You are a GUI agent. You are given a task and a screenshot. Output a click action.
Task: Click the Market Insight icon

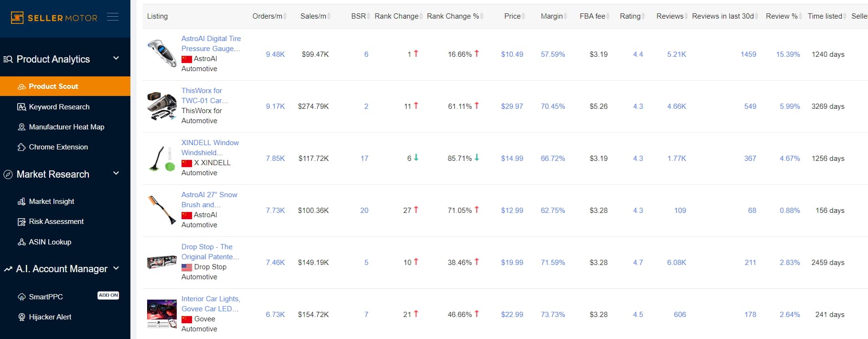(21, 201)
